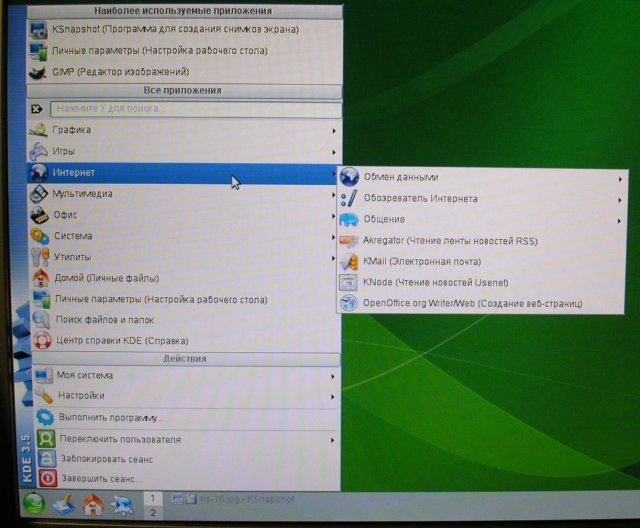Viewport: 640px width, 528px height.
Task: Expand the Обмен данными submenu arrow
Action: coord(620,179)
